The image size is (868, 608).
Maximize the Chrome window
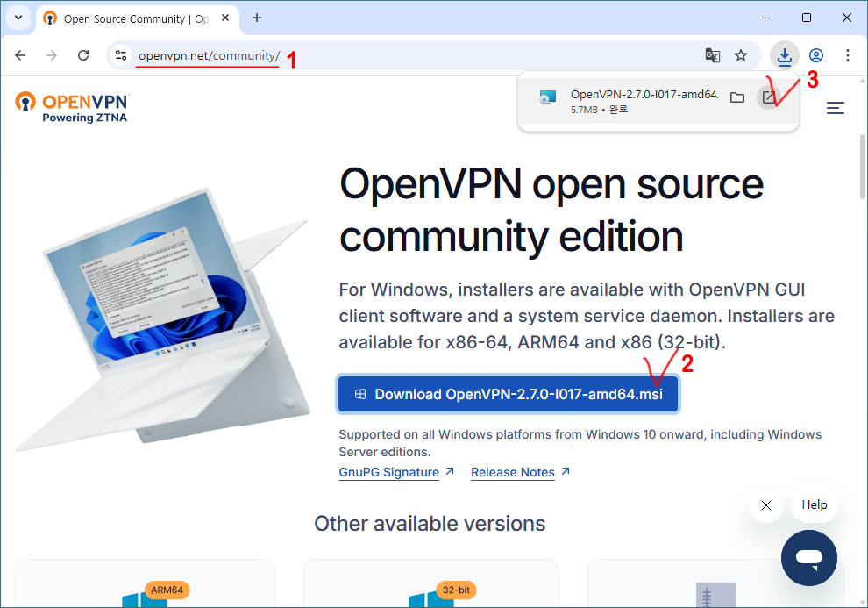[x=807, y=18]
